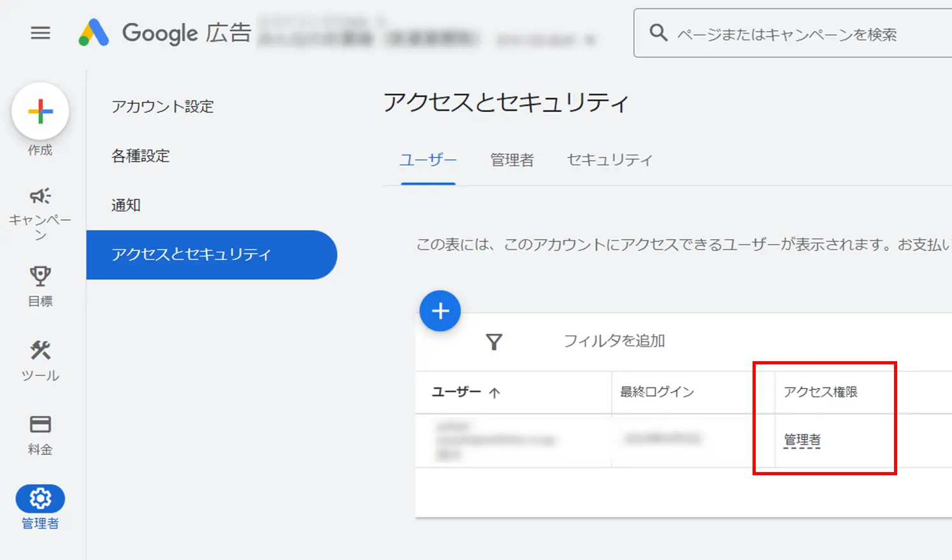Open アカウント設定 in the side menu
The height and width of the screenshot is (560, 952).
[x=162, y=106]
